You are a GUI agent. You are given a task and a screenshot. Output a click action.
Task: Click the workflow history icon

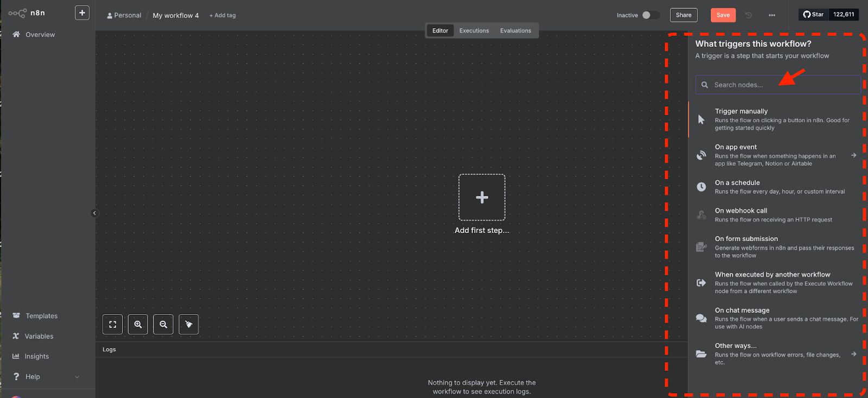coord(749,15)
